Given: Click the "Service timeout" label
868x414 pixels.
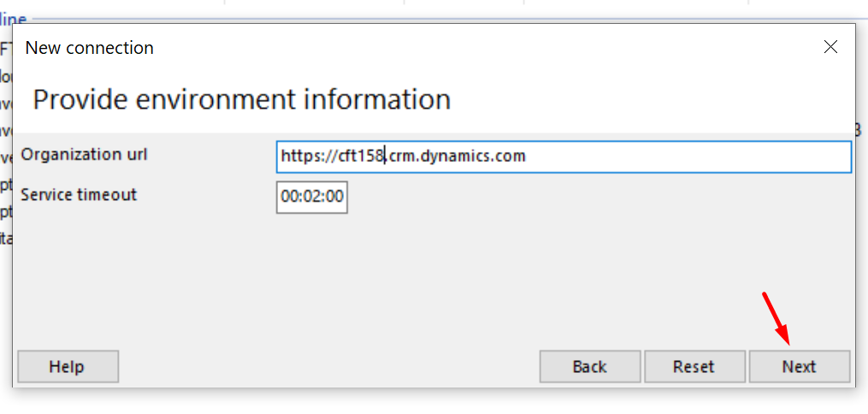Looking at the screenshot, I should pos(79,194).
